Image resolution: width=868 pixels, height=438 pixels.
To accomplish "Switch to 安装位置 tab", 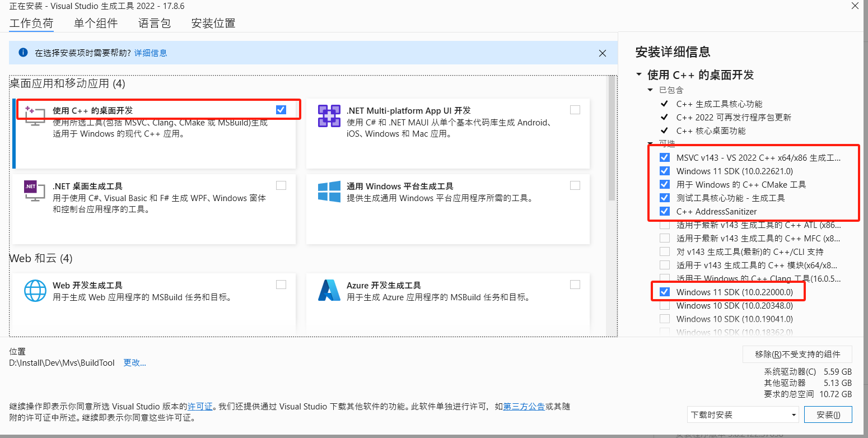I will [x=213, y=23].
